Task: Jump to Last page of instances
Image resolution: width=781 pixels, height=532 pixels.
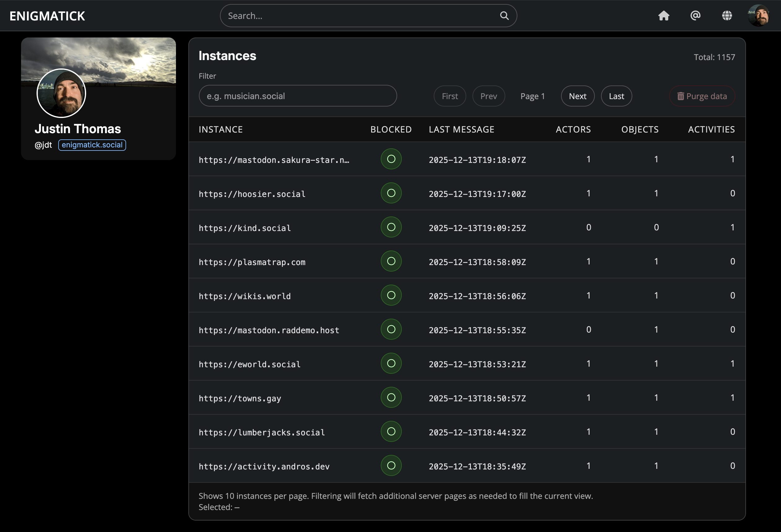Action: (x=616, y=96)
